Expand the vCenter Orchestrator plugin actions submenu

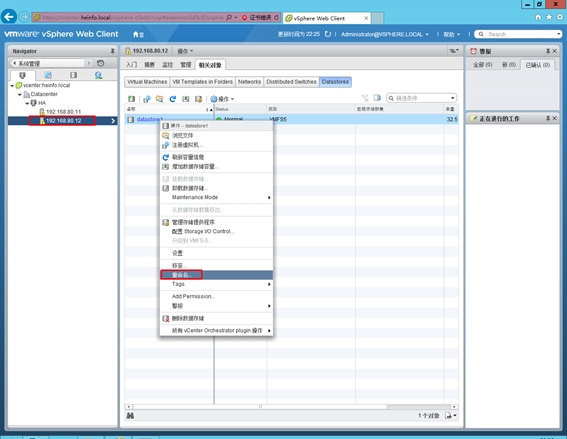(x=216, y=331)
